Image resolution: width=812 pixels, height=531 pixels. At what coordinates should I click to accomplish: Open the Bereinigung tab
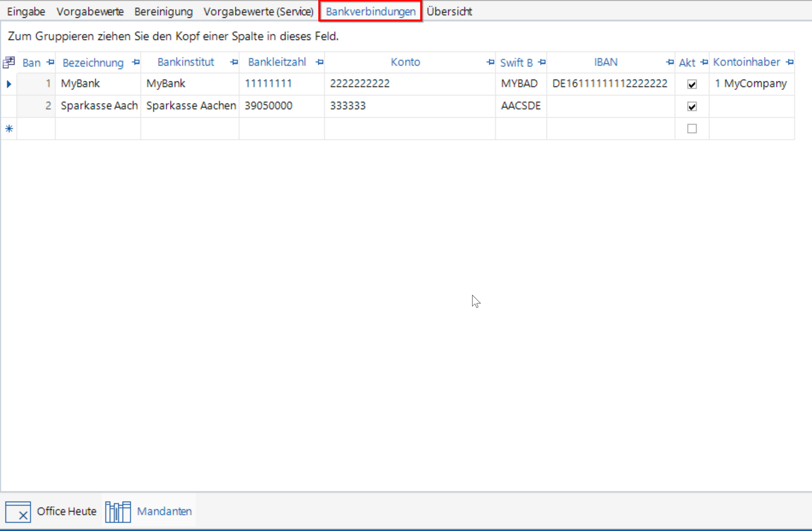click(x=163, y=12)
